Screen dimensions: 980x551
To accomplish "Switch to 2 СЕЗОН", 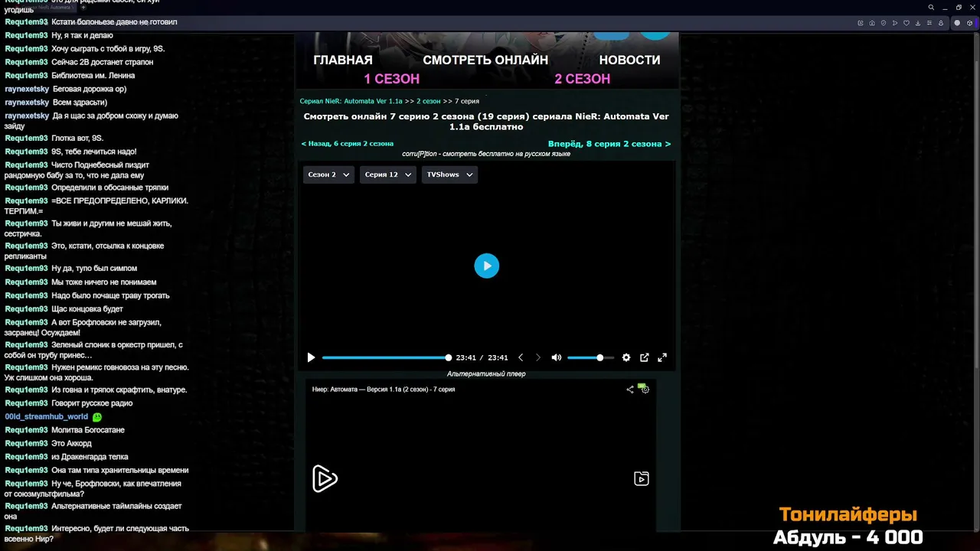I will (582, 79).
